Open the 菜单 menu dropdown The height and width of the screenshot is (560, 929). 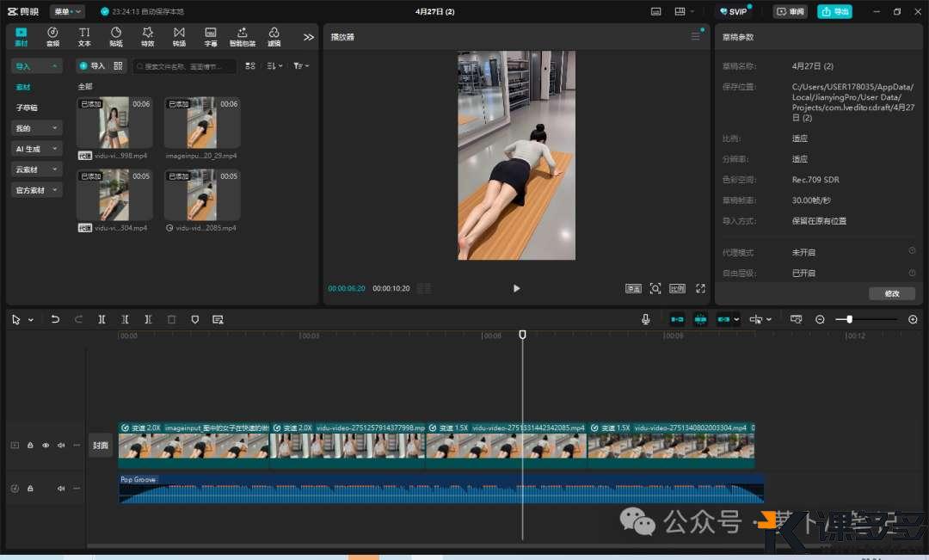(68, 11)
